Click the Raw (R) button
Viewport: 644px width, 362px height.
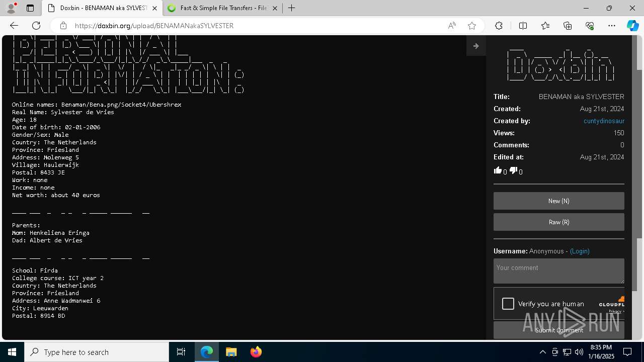click(559, 222)
